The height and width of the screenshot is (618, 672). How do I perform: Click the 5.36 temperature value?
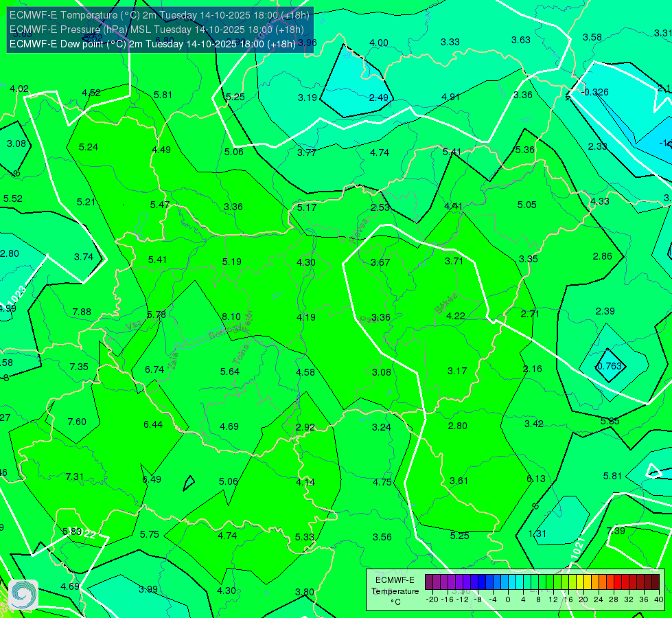pos(525,150)
